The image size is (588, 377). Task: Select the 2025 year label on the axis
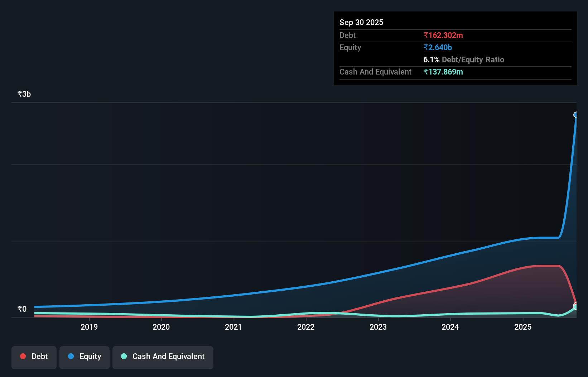tap(522, 327)
